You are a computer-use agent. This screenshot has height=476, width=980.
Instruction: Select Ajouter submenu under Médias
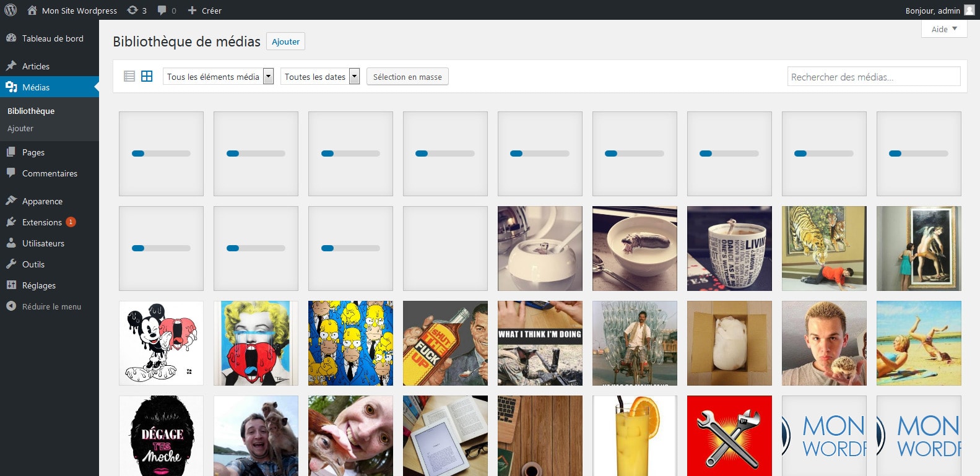pyautogui.click(x=20, y=128)
